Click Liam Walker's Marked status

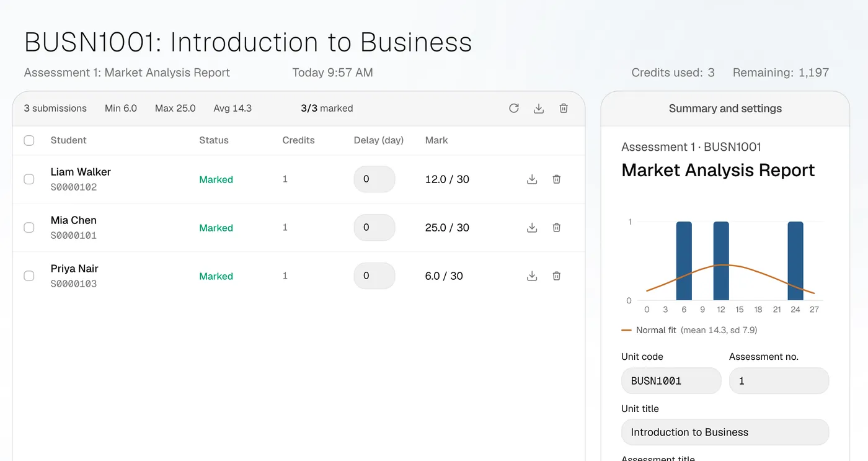[x=216, y=179]
